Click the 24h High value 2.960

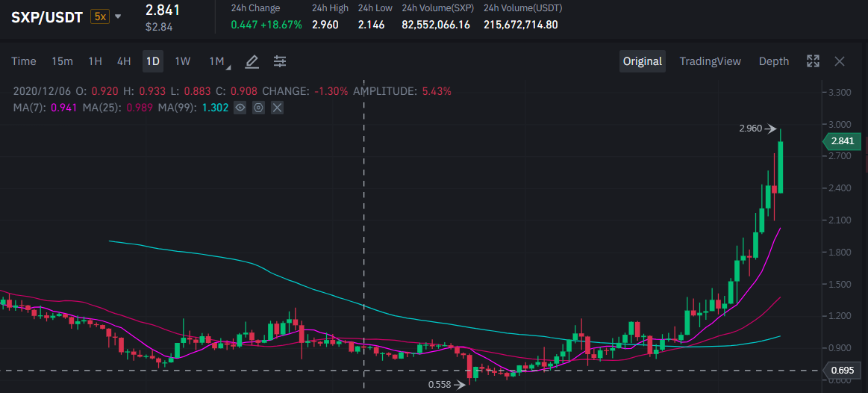point(325,25)
